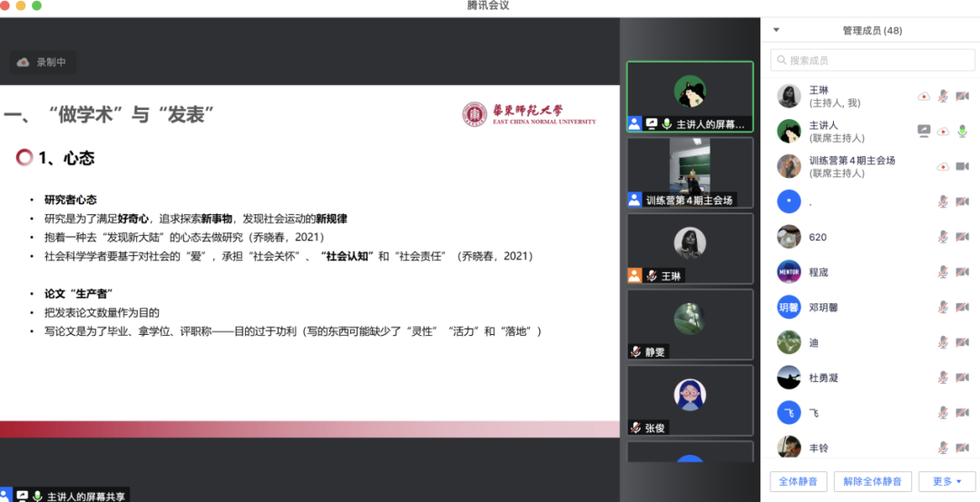Viewport: 980px width, 502px height.
Task: Select the 训练营第4期主会场 video thumbnail
Action: point(690,172)
